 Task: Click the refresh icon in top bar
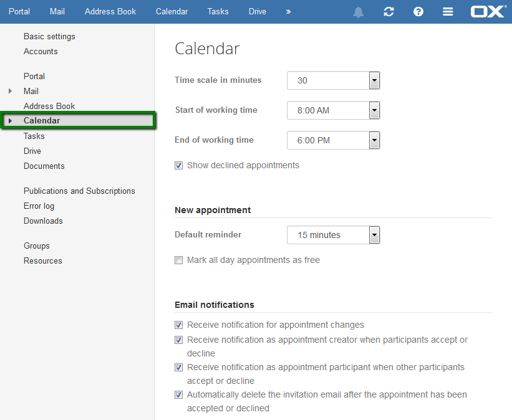[389, 12]
